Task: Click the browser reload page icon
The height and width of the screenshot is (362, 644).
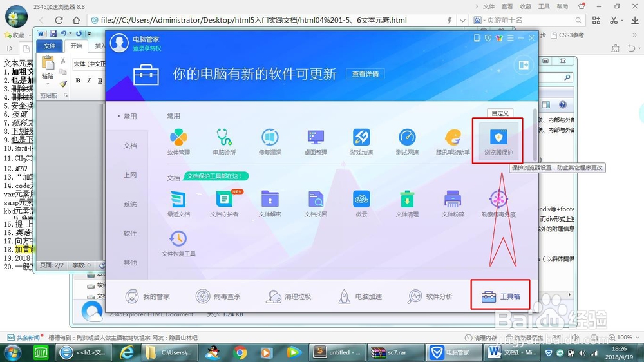Action: 59,20
